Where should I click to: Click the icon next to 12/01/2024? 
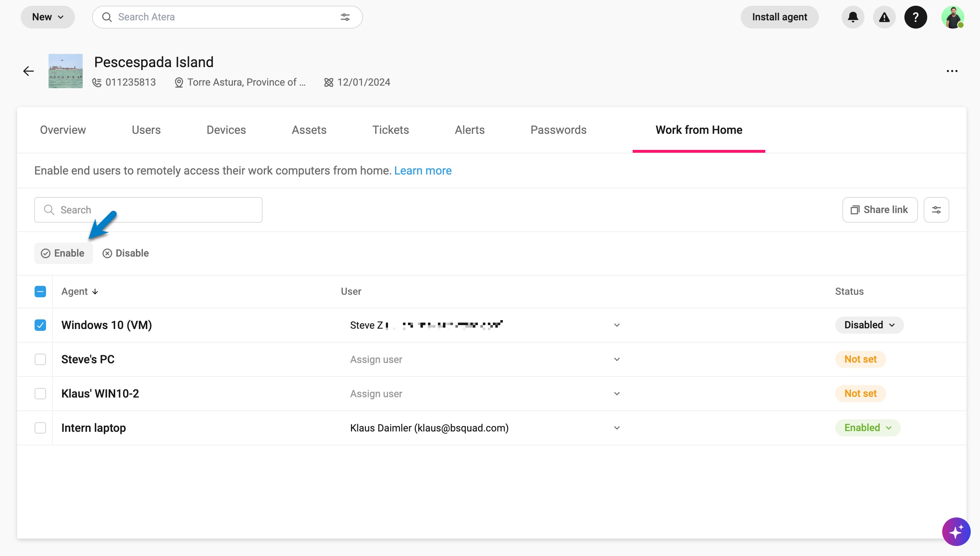[x=328, y=82]
